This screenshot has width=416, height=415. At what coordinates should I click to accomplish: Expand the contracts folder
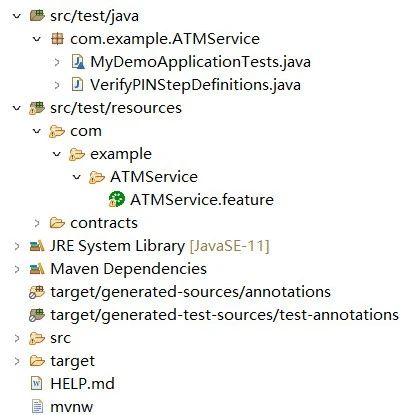tap(37, 223)
